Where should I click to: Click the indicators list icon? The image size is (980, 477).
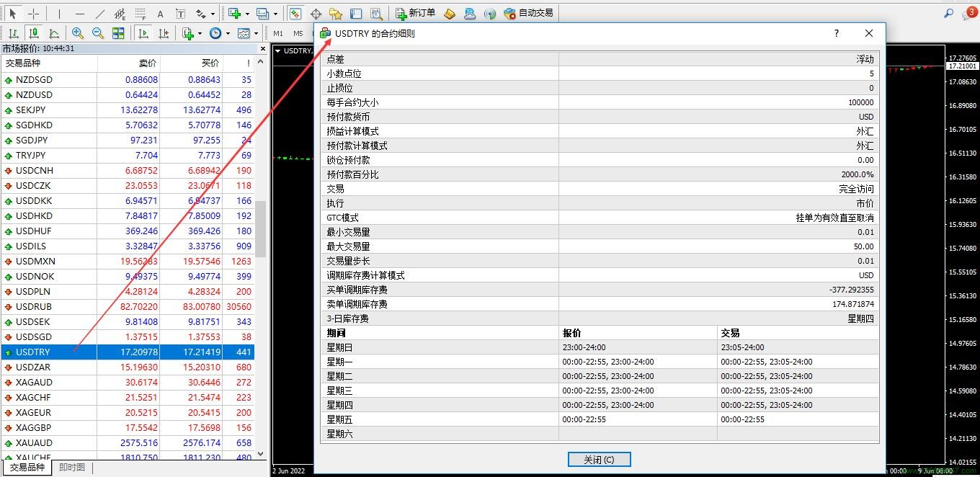coord(188,33)
